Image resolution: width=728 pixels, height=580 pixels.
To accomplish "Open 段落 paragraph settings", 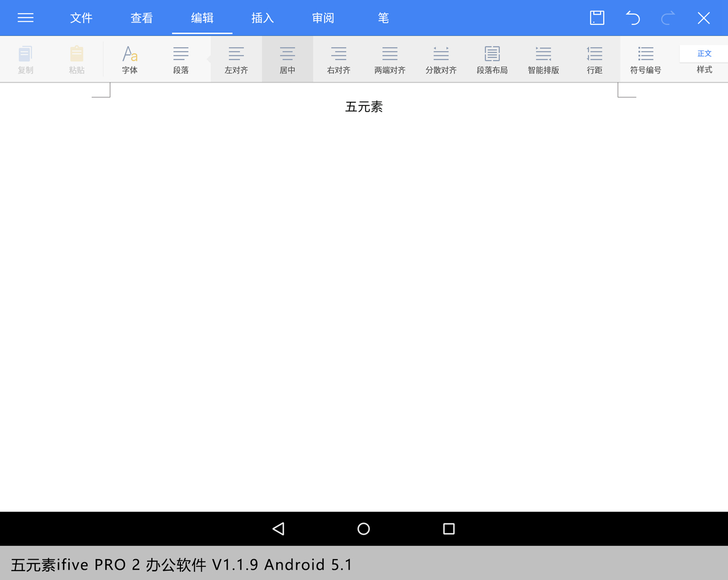I will pyautogui.click(x=180, y=59).
